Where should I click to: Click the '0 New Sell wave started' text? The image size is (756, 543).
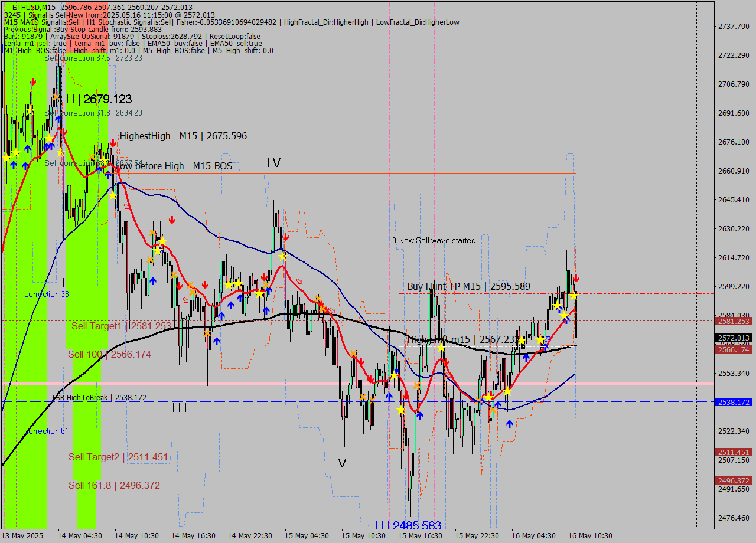click(x=434, y=240)
